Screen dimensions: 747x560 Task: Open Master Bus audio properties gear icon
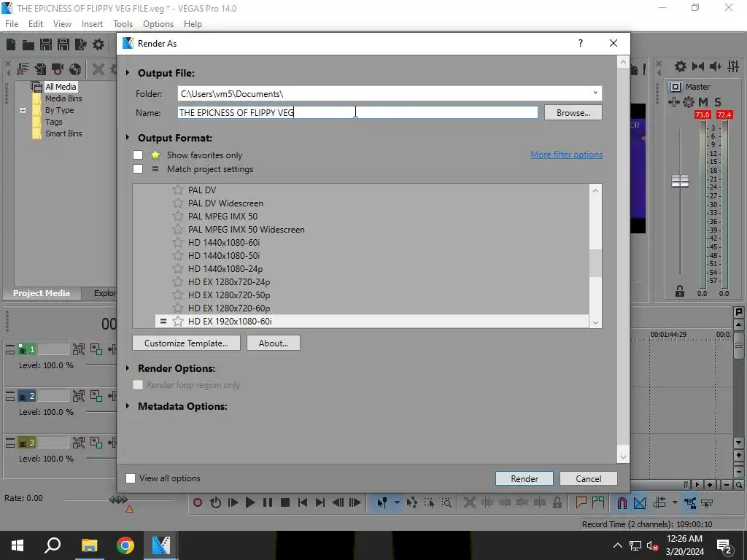[681, 66]
